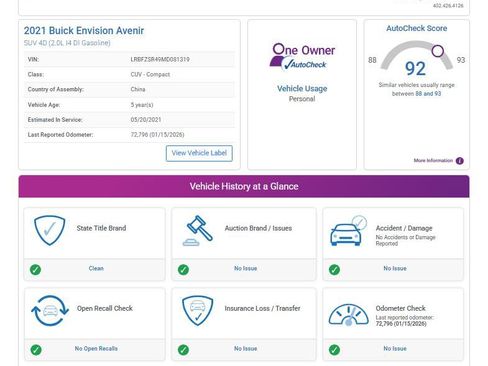Click green checkmark under Auction Brand / Issues
The image size is (488, 366).
click(x=183, y=269)
